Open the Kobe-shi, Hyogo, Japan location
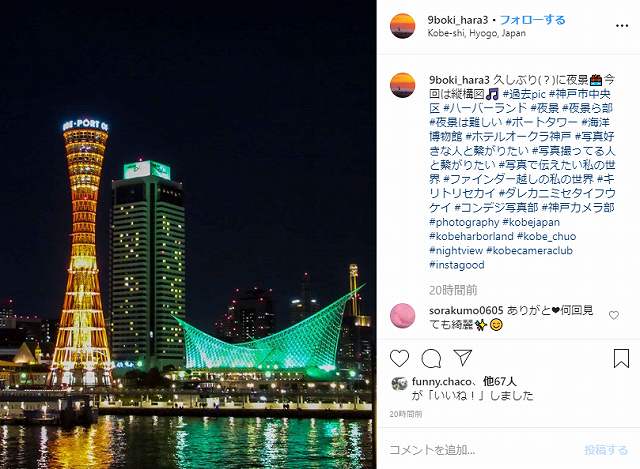 [x=476, y=33]
